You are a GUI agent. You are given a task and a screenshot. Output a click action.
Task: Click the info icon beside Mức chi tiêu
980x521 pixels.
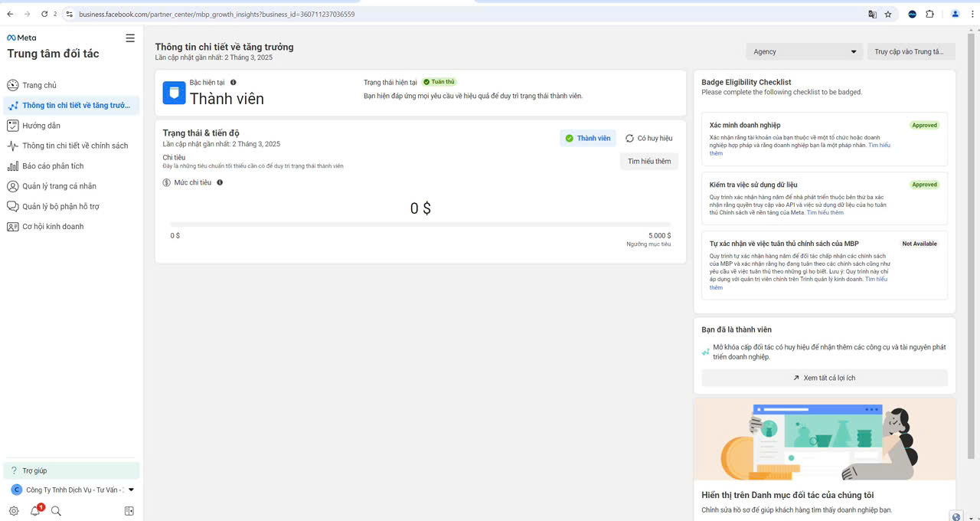click(220, 182)
